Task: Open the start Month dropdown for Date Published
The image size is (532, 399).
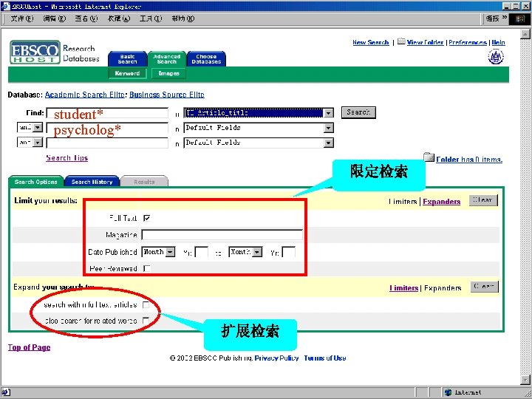Action: click(171, 252)
